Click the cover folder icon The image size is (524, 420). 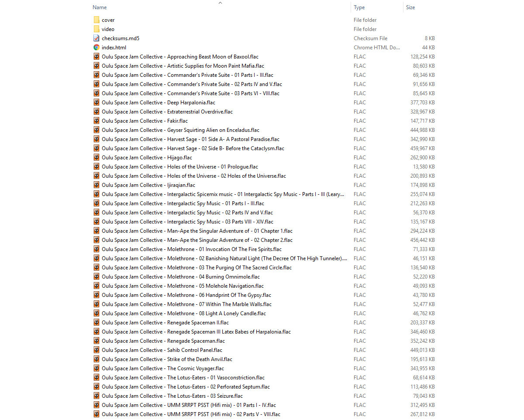tap(97, 20)
